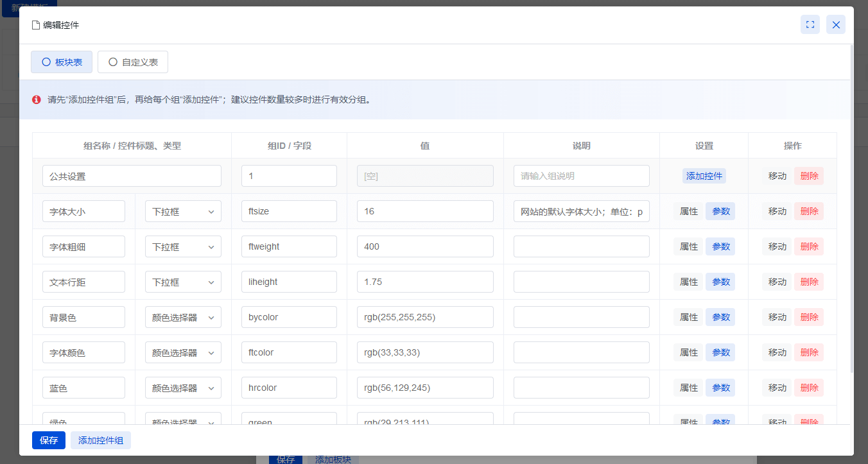The image size is (868, 464).
Task: Click 添加控件 in the 公共设置 row
Action: (x=704, y=176)
